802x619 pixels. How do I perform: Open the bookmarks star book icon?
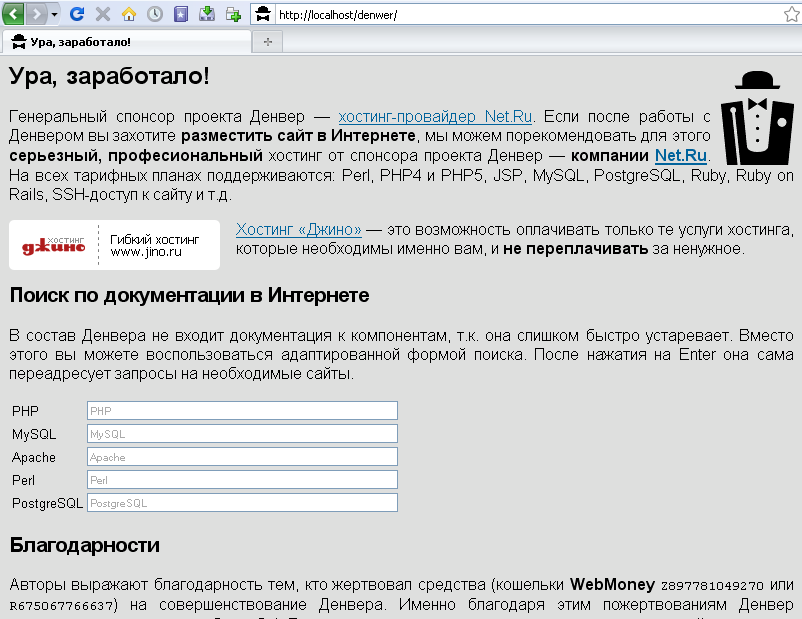181,14
